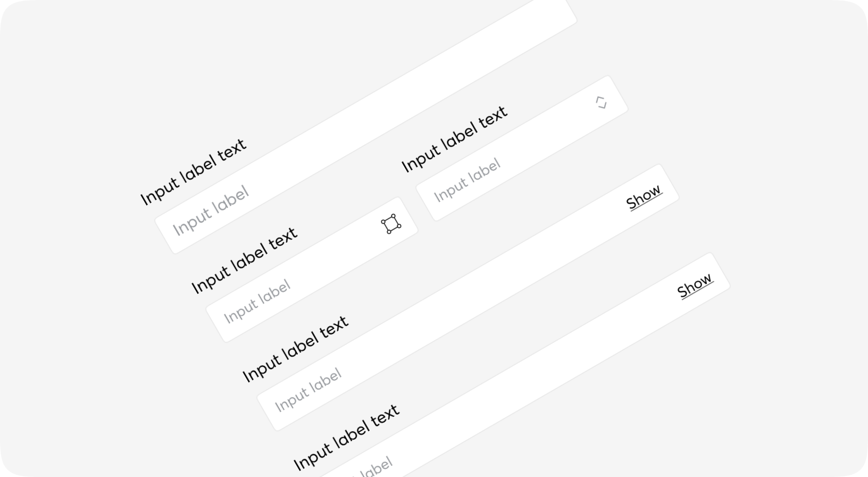
Task: Click the lower Show link on the wide field
Action: point(697,285)
